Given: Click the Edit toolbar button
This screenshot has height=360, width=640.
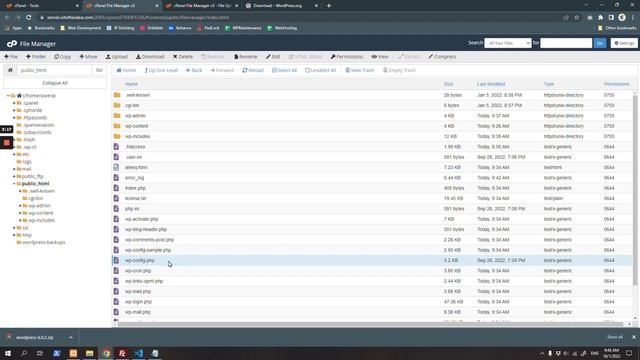Looking at the screenshot, I should (273, 57).
